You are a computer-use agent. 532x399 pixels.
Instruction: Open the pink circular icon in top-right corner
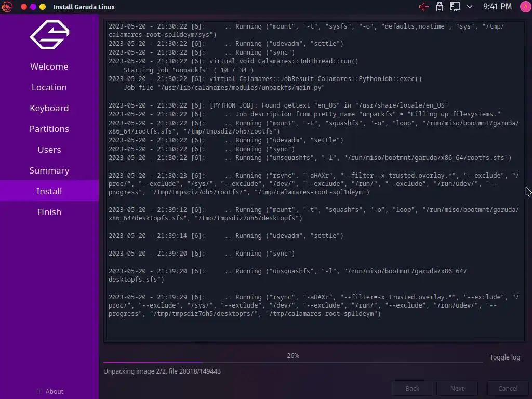pyautogui.click(x=526, y=7)
